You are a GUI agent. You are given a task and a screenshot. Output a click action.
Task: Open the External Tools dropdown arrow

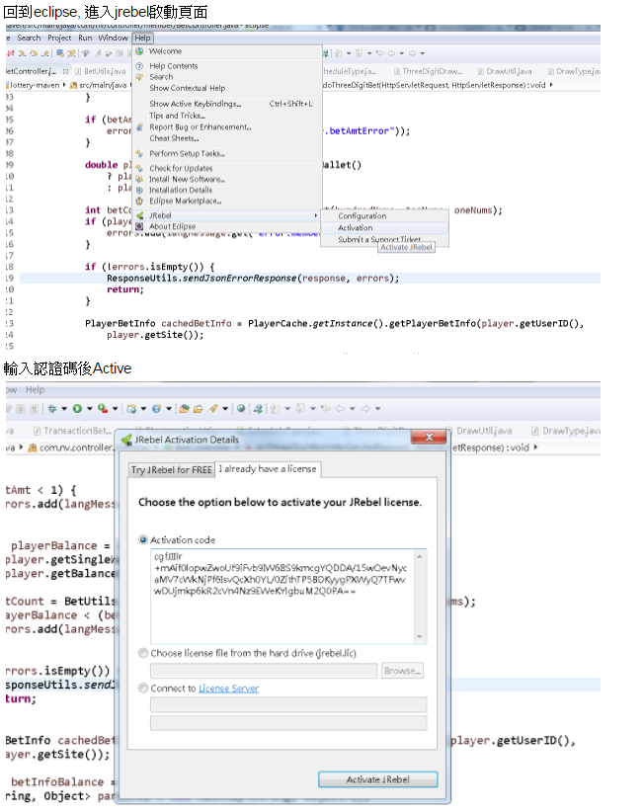[x=115, y=409]
